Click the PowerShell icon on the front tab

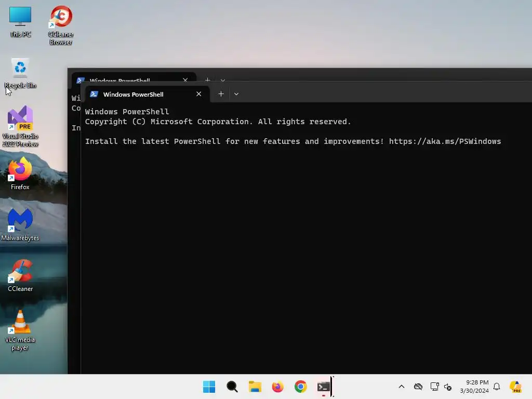(94, 95)
